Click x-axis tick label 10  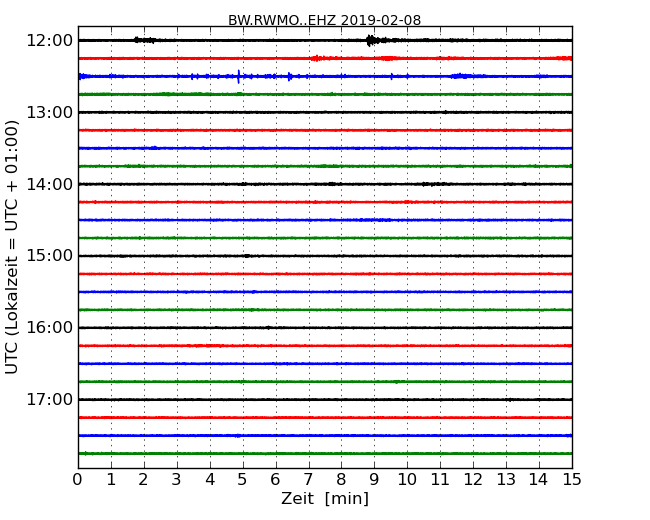tap(407, 480)
